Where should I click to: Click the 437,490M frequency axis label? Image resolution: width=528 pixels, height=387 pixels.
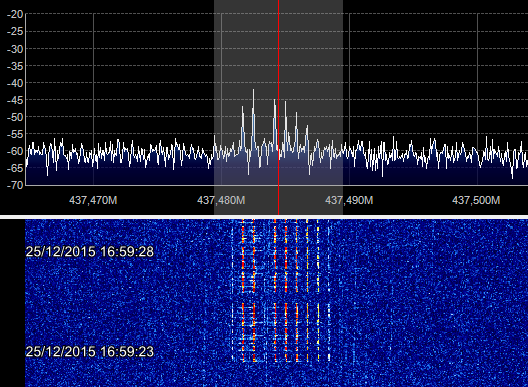point(349,200)
